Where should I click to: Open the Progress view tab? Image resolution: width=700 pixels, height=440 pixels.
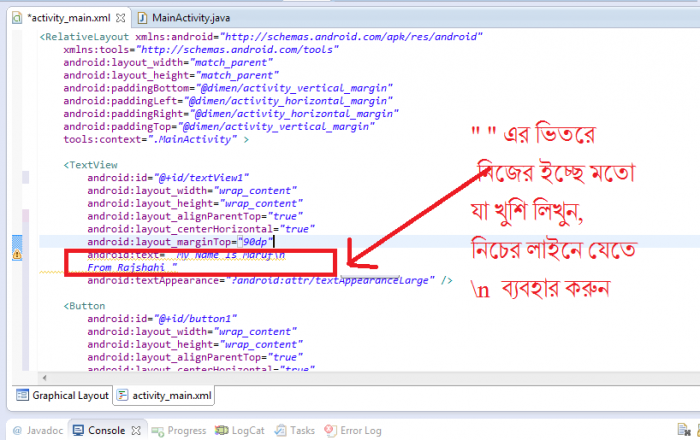[x=179, y=431]
